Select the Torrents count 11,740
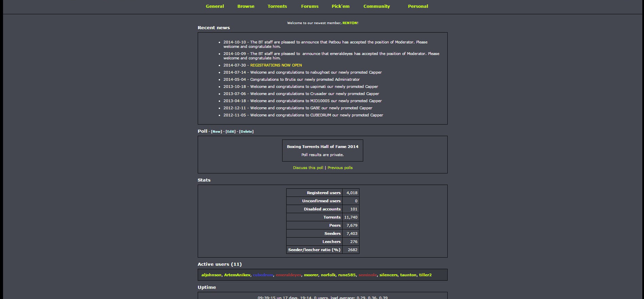The height and width of the screenshot is (299, 644). tap(351, 217)
